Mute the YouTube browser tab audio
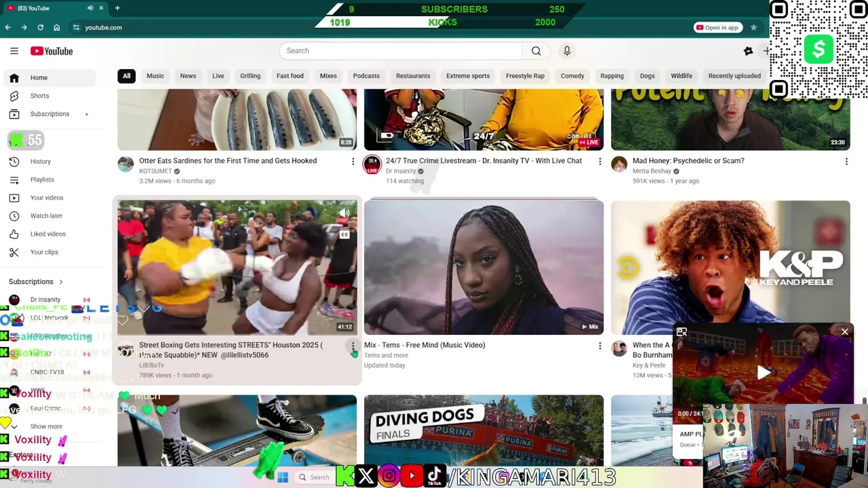Viewport: 868px width, 488px height. tap(90, 8)
